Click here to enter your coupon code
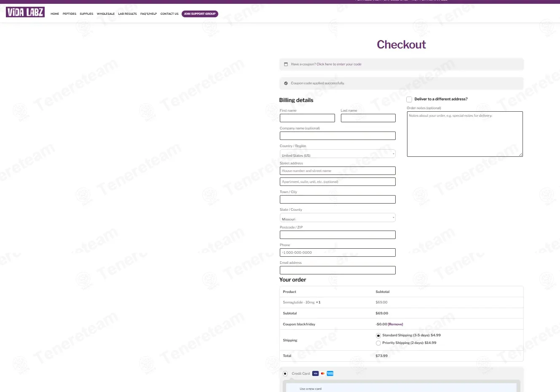560x392 pixels. 325,64
